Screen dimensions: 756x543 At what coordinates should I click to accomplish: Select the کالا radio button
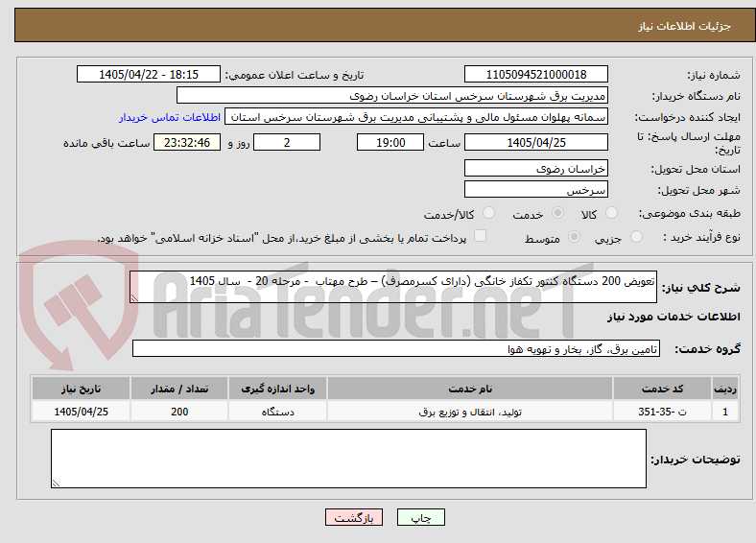tap(611, 213)
